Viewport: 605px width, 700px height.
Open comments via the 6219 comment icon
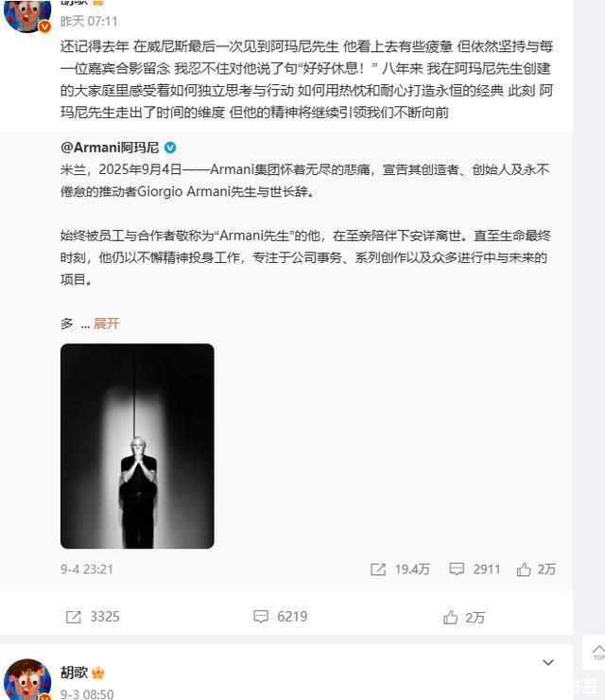[x=261, y=617]
